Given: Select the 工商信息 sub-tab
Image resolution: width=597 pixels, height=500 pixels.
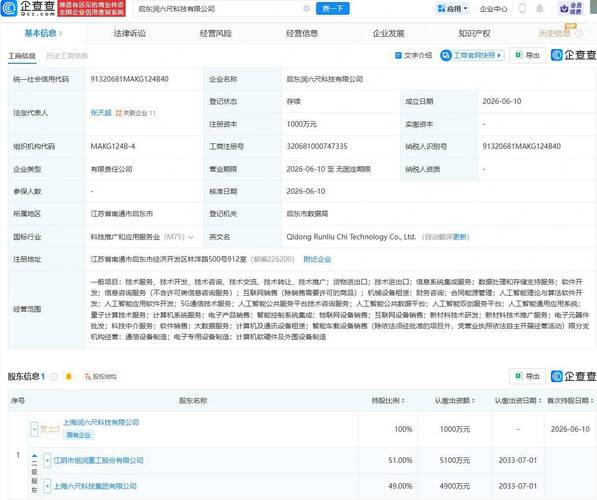Looking at the screenshot, I should [22, 56].
